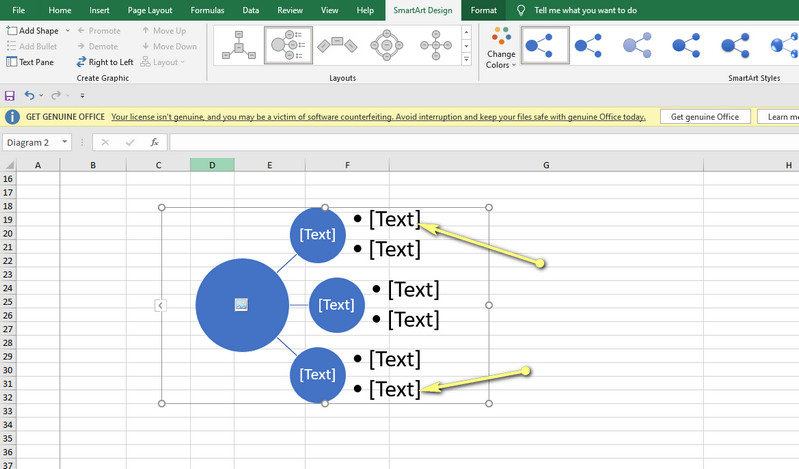Viewport: 799px width, 469px height.
Task: Click the top [Text] circle shape
Action: [x=317, y=235]
